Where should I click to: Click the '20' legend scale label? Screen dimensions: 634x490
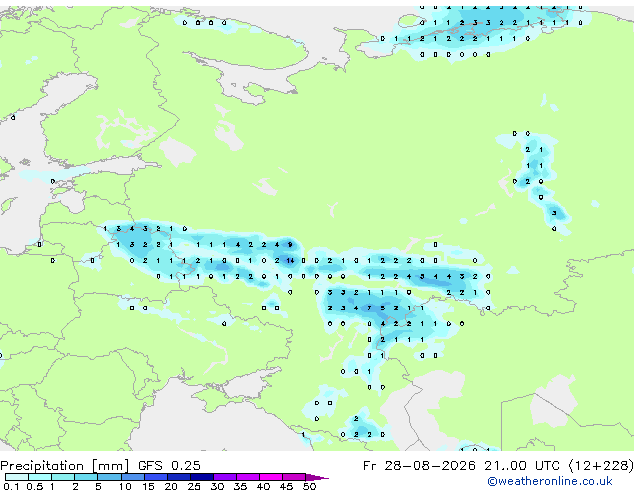(171, 486)
